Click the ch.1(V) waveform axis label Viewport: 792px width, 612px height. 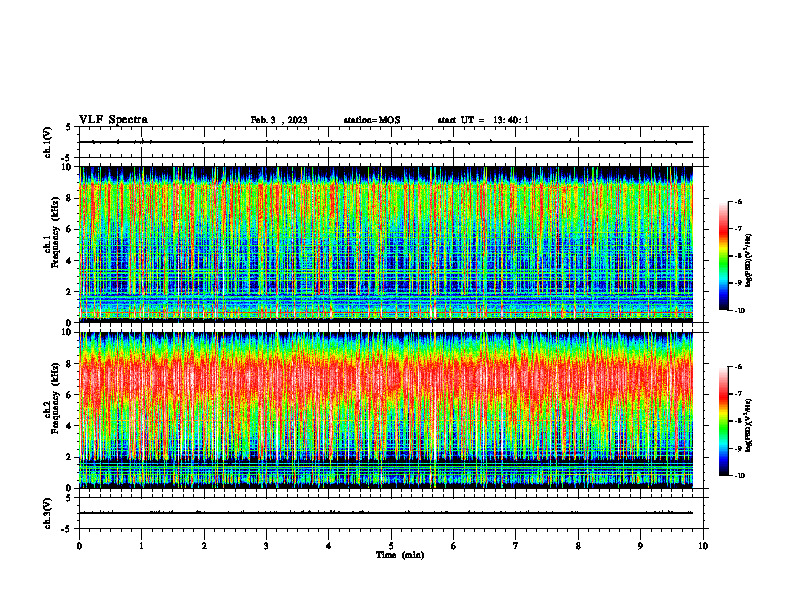coord(47,142)
